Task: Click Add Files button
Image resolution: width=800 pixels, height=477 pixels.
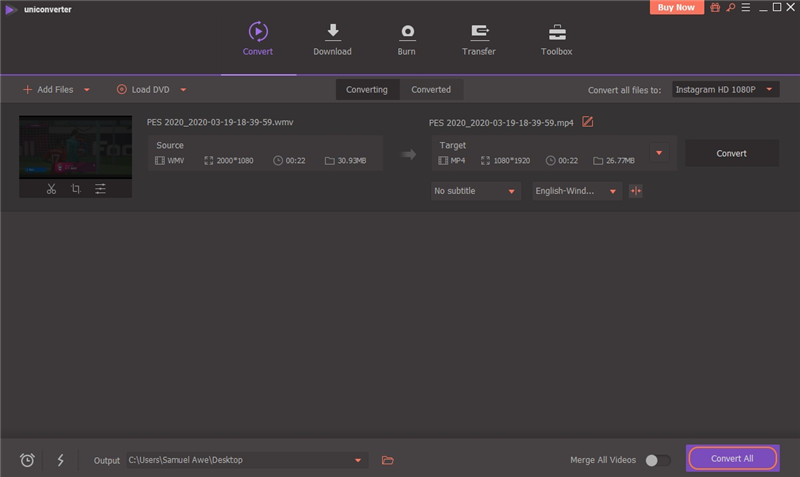Action: point(48,90)
